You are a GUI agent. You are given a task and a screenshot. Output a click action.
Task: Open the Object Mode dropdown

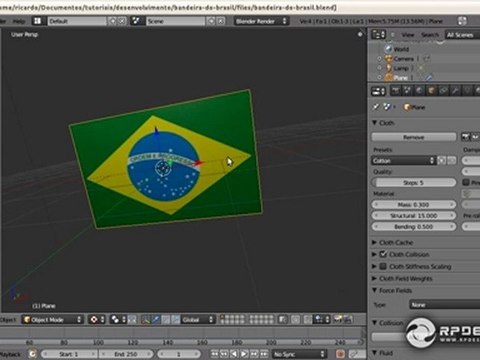pos(53,319)
